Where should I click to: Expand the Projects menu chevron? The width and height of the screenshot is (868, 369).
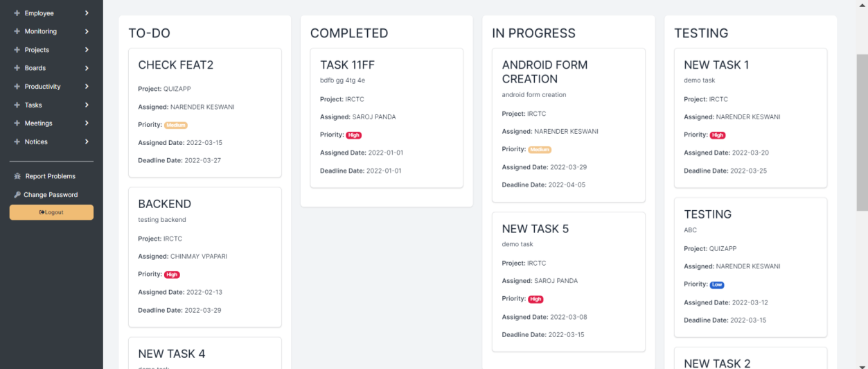coord(87,50)
